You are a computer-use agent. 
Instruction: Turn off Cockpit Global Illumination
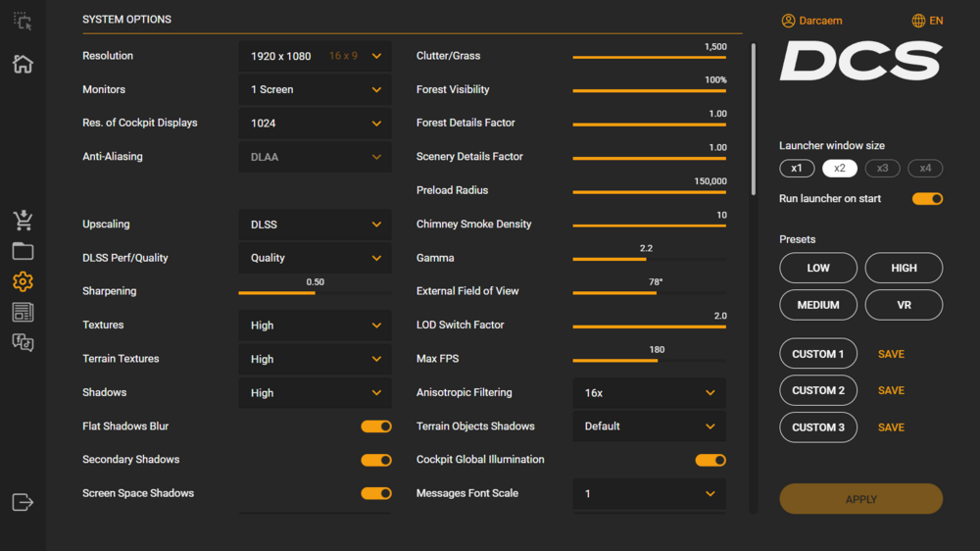pyautogui.click(x=710, y=460)
